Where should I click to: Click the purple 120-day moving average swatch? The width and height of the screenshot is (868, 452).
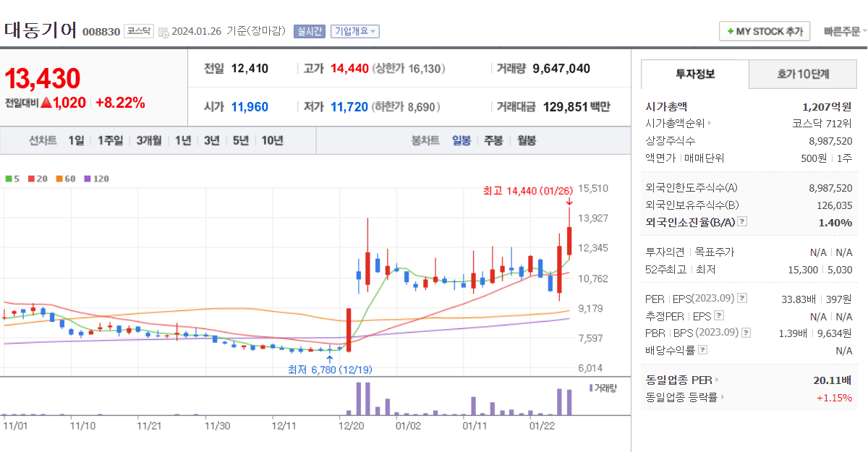tap(88, 178)
